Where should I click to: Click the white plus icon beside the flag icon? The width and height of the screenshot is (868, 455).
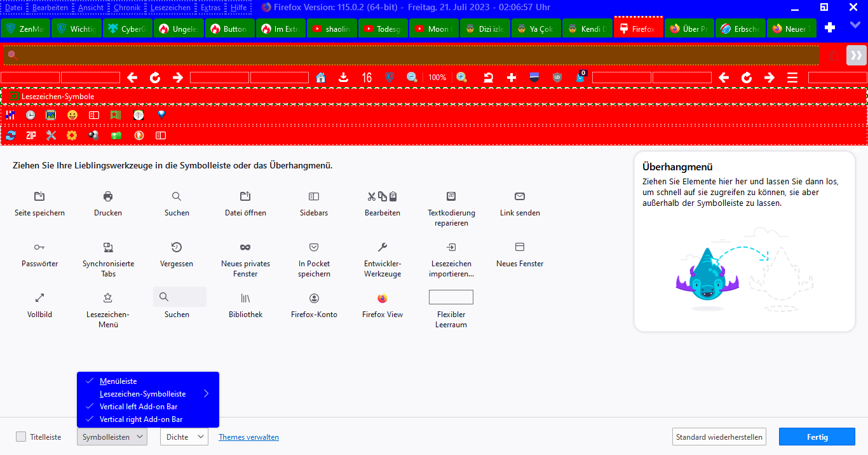[x=512, y=78]
